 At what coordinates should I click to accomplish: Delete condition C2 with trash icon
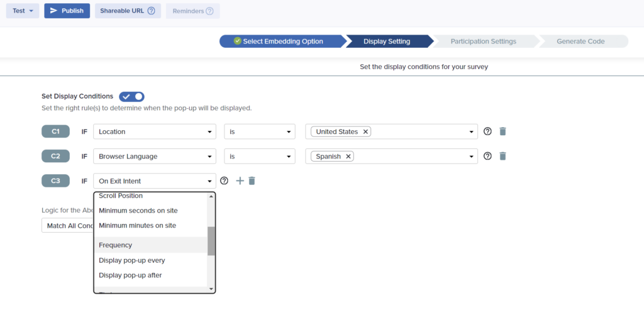click(502, 156)
